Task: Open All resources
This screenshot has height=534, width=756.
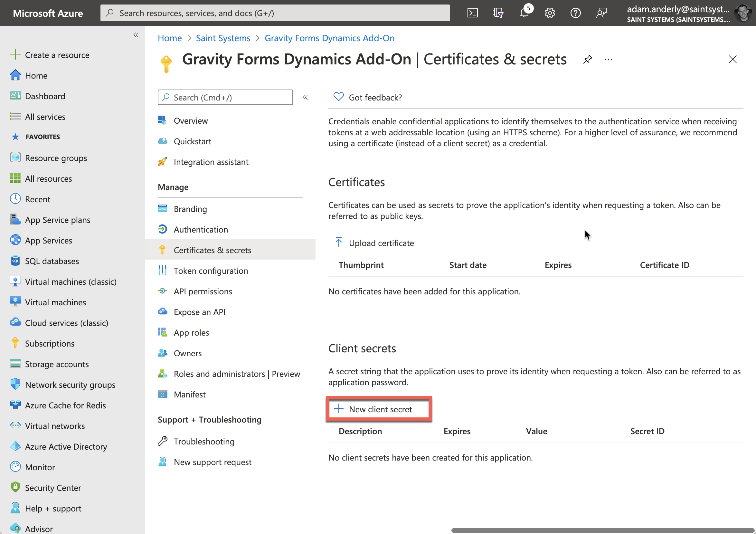Action: coord(41,179)
